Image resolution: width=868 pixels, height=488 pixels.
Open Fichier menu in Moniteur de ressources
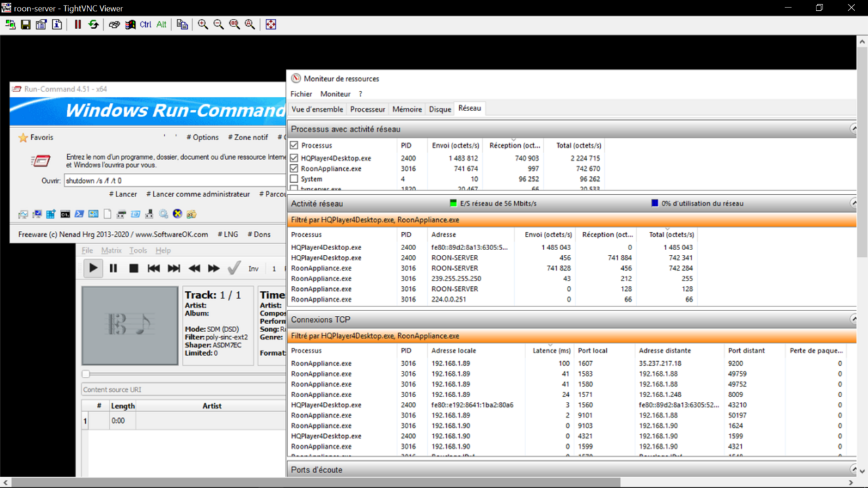[301, 94]
